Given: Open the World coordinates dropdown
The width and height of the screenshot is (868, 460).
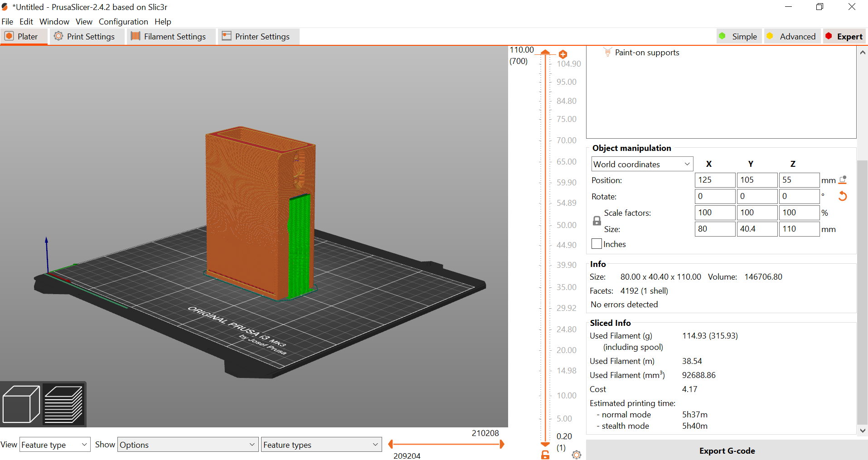Looking at the screenshot, I should click(x=642, y=164).
